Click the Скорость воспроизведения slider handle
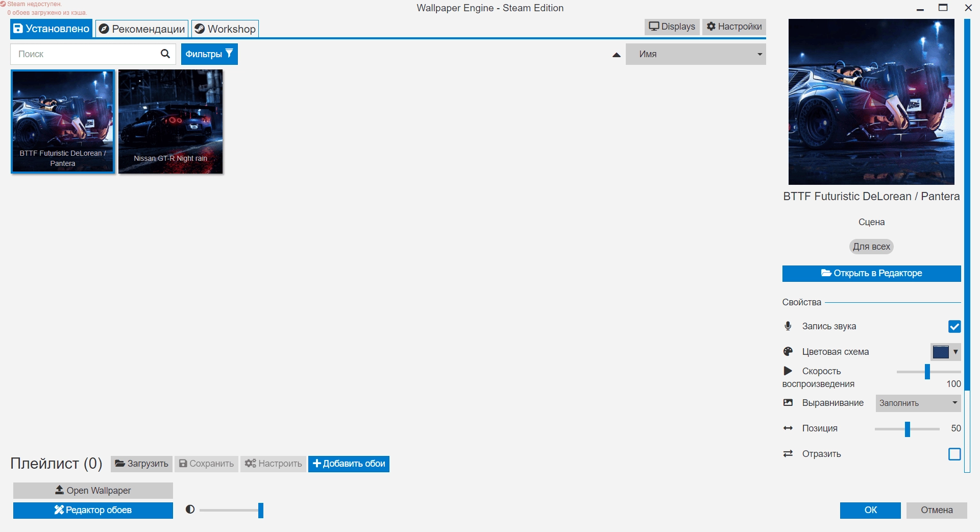This screenshot has width=980, height=532. click(927, 372)
